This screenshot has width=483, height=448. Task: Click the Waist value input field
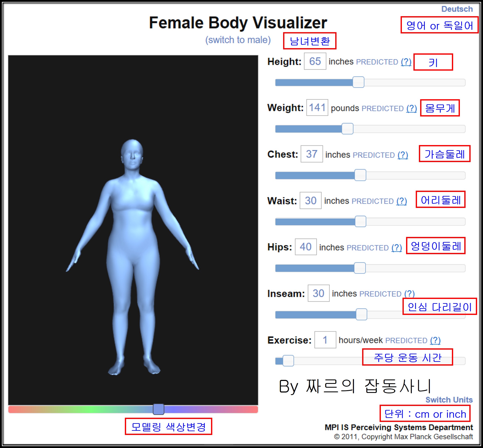click(310, 201)
